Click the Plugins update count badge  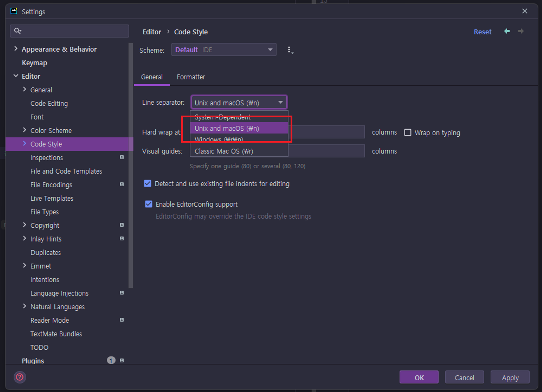pyautogui.click(x=111, y=360)
